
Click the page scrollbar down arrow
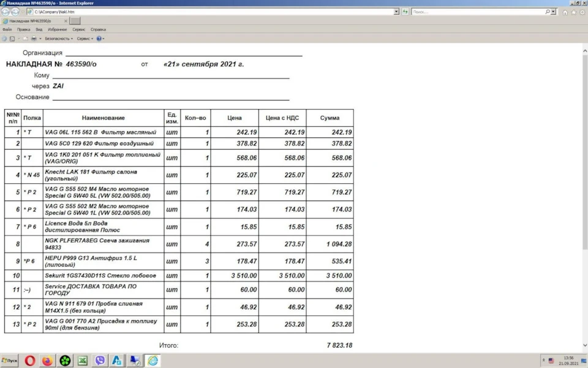585,345
